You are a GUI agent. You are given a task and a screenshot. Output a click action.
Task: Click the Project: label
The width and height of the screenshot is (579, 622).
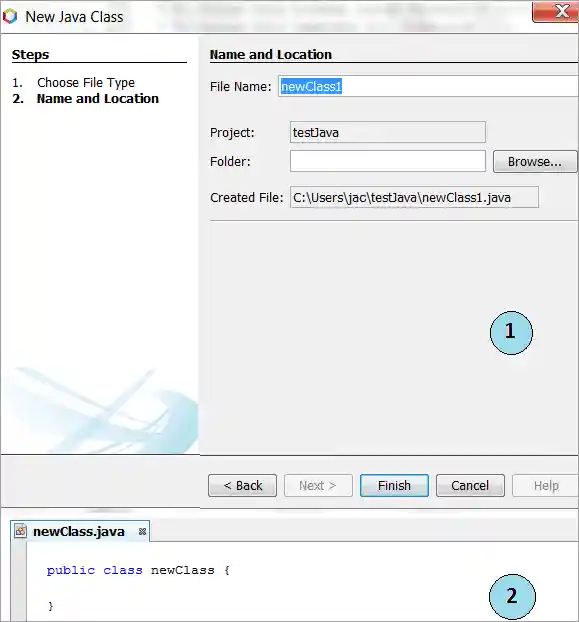(x=232, y=132)
